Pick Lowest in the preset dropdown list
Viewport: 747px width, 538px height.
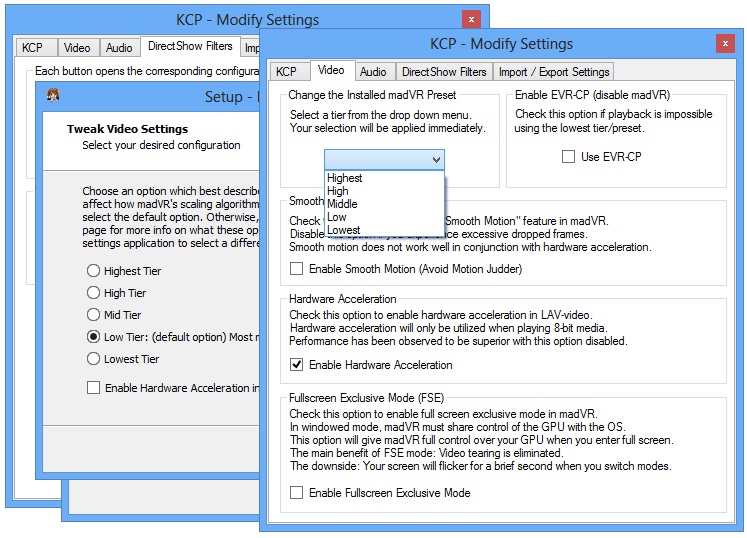343,230
